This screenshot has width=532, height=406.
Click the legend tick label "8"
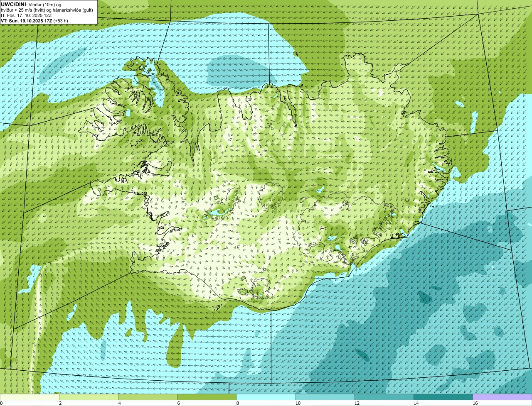[x=237, y=403]
